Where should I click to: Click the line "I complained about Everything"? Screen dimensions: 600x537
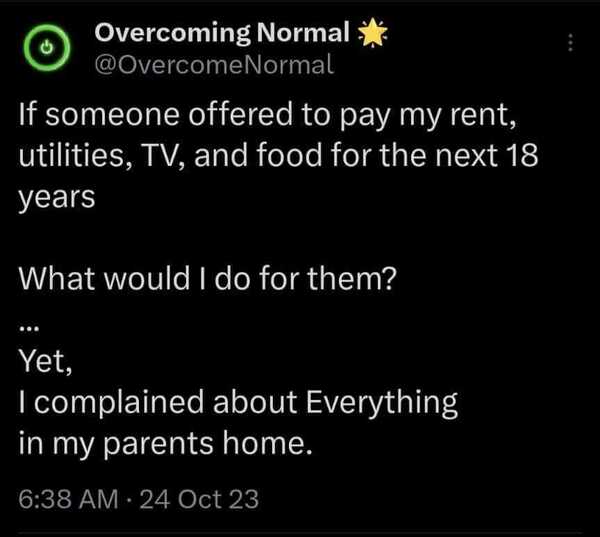click(x=239, y=402)
